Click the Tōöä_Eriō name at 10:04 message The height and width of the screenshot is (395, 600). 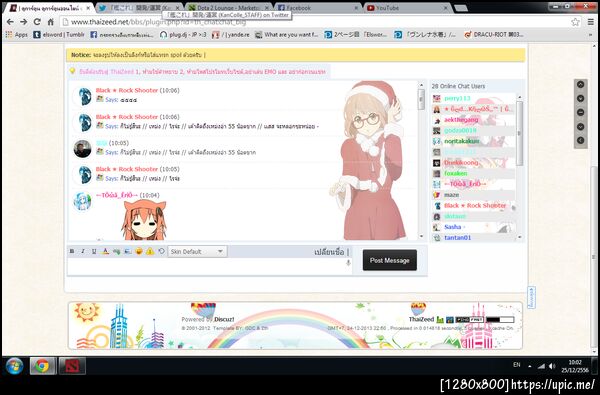tap(116, 195)
